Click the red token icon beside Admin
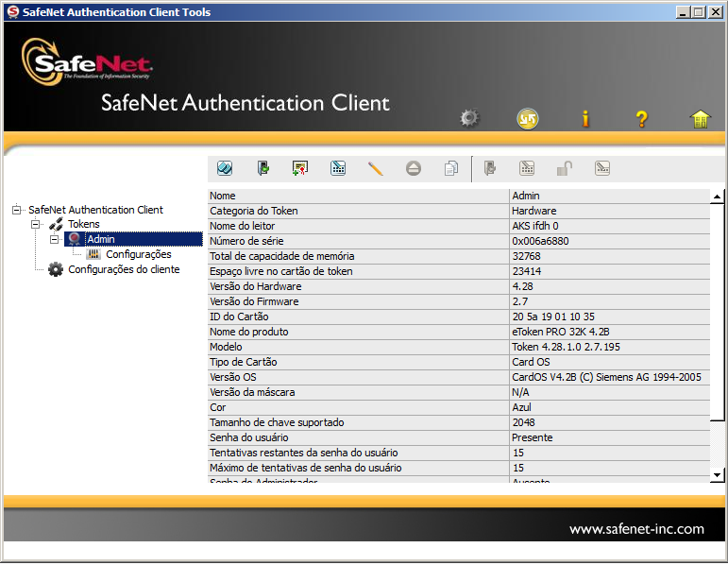The width and height of the screenshot is (728, 565). click(75, 239)
